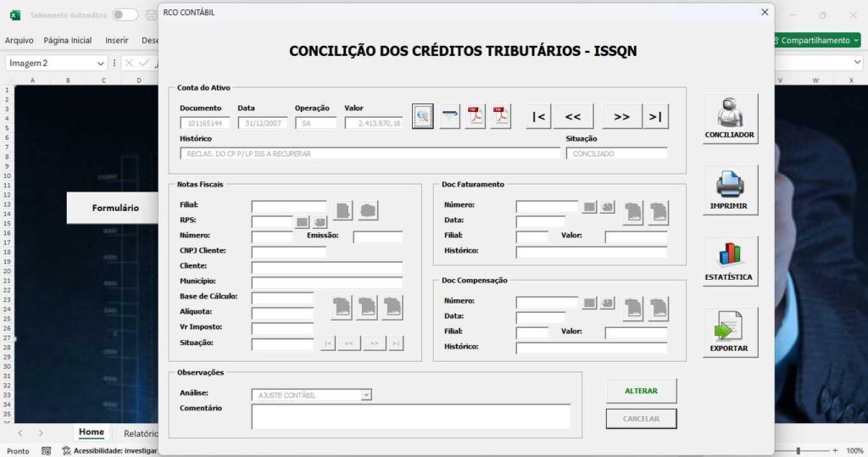Click the funnel filter icon in Conta do Ativo
This screenshot has width=868, height=457.
(449, 116)
